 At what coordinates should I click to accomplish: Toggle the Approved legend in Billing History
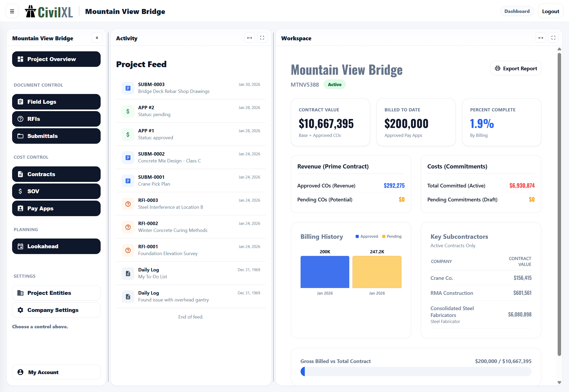(x=366, y=236)
